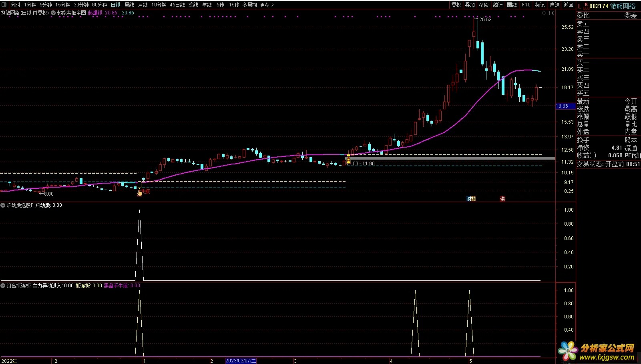Select the 30分钟 period tab
This screenshot has width=641, height=364.
click(81, 5)
